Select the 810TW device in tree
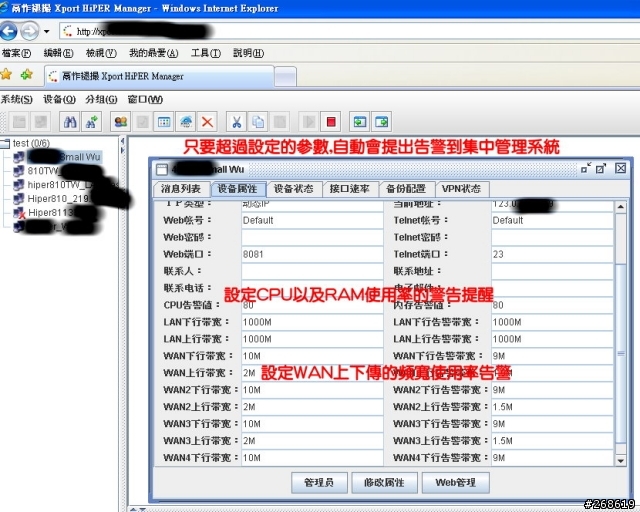640x512 pixels. click(x=61, y=171)
